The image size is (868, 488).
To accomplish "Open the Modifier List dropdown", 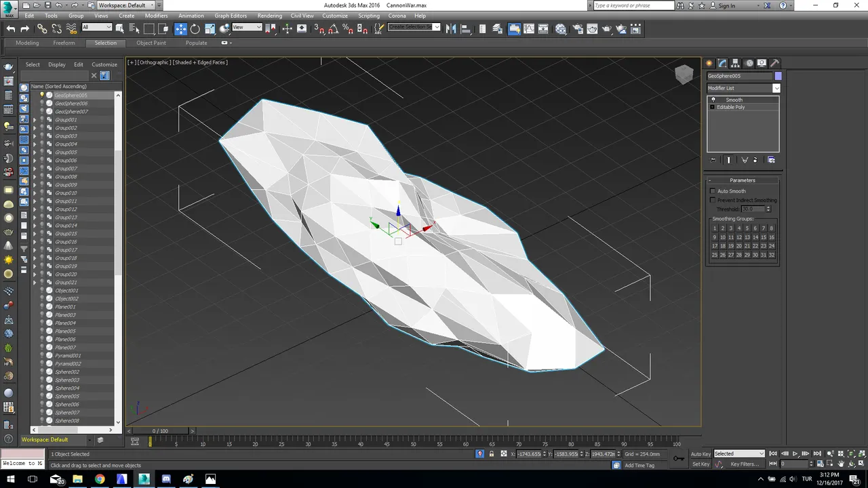I will (743, 88).
